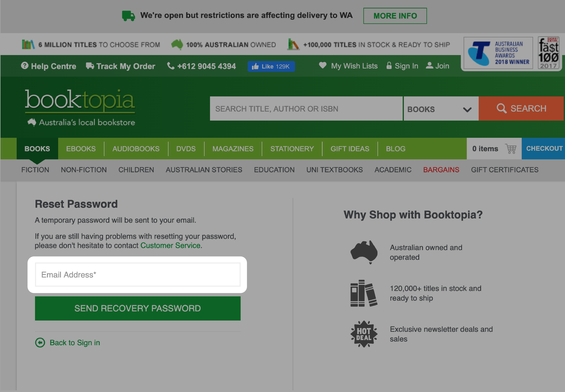Screen dimensions: 565x392
Task: Click the green Australia map icon in top strip
Action: point(177,44)
